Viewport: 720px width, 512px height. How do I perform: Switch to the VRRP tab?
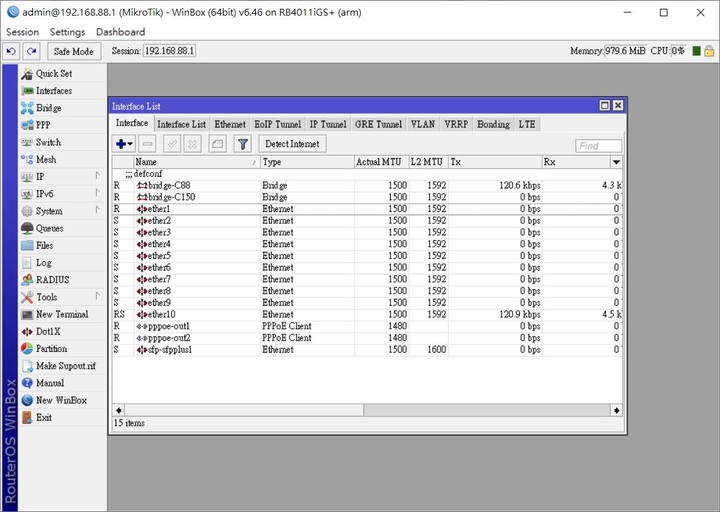[x=456, y=124]
